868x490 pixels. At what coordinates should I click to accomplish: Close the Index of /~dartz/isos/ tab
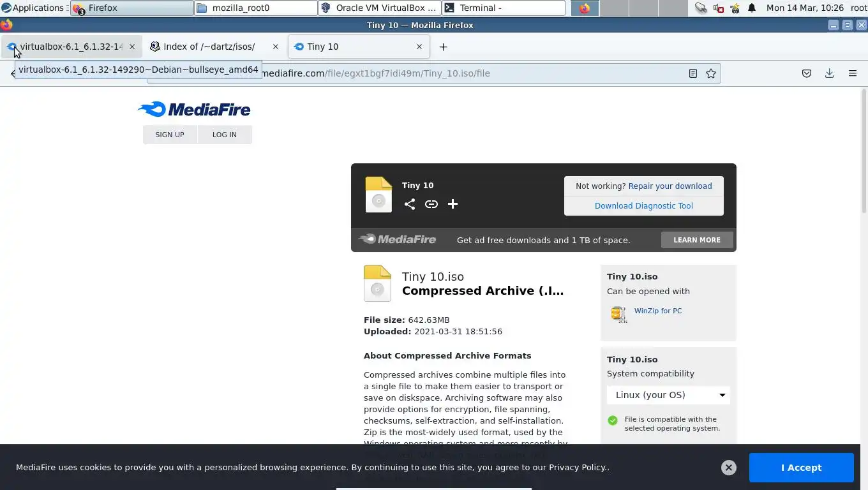pyautogui.click(x=276, y=47)
